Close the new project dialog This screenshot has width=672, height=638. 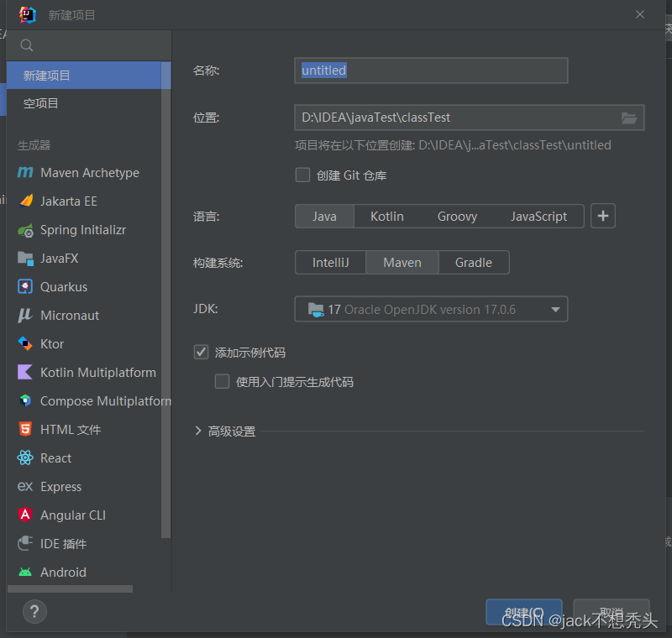pyautogui.click(x=640, y=14)
